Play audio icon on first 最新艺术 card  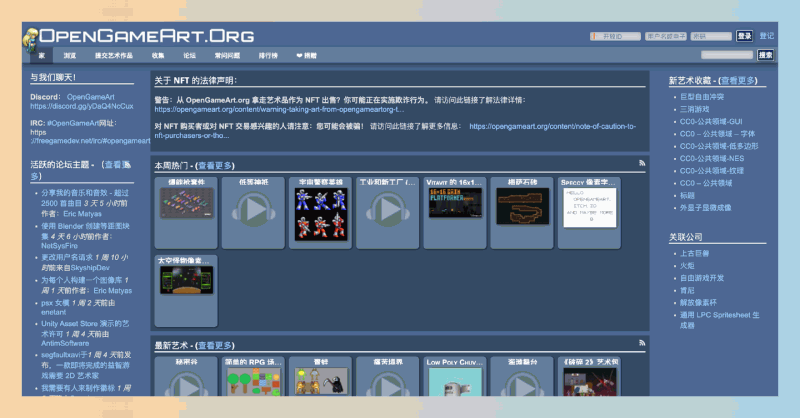click(187, 384)
